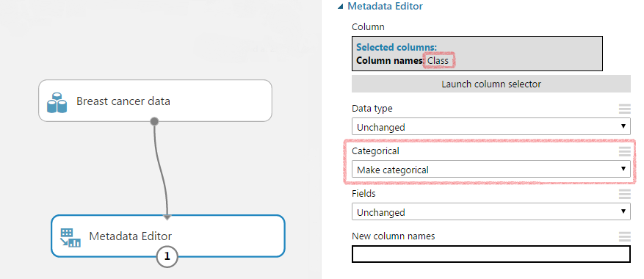
Task: Click the hamburger icon beside Categorical
Action: 624,152
